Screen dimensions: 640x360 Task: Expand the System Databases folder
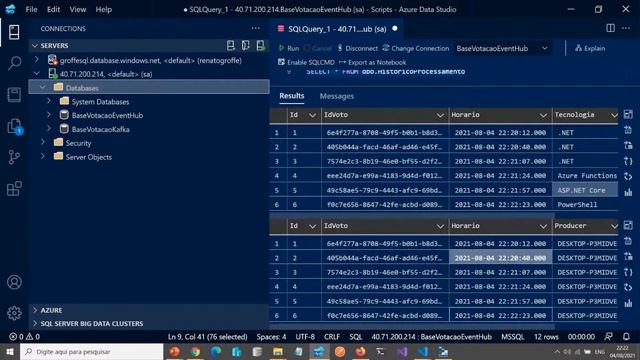coord(49,101)
